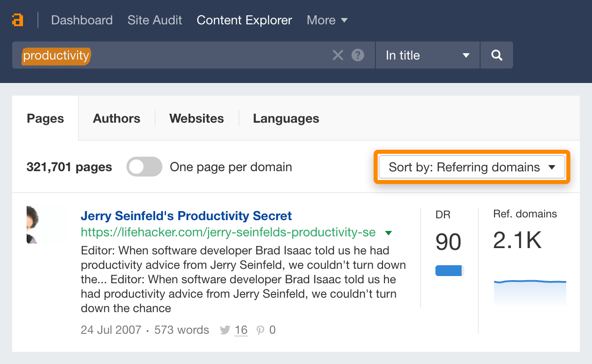This screenshot has height=364, width=592.
Task: Switch to the Languages tab
Action: coord(286,119)
